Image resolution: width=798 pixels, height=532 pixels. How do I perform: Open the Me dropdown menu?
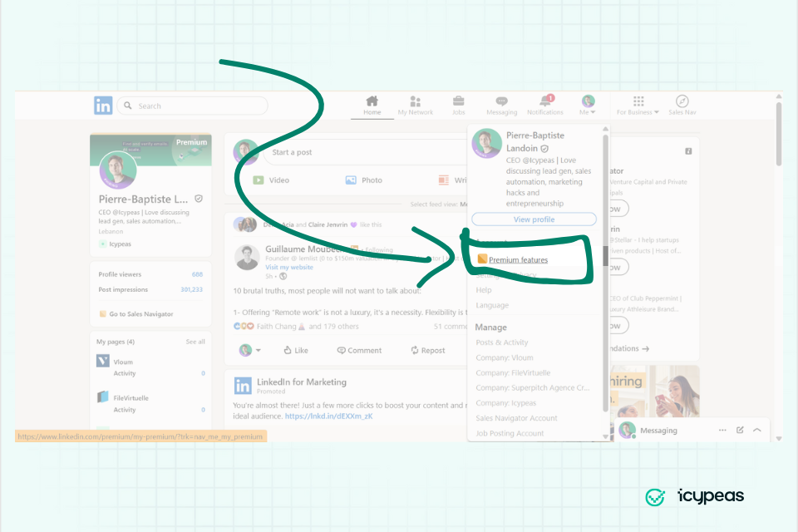(x=588, y=105)
